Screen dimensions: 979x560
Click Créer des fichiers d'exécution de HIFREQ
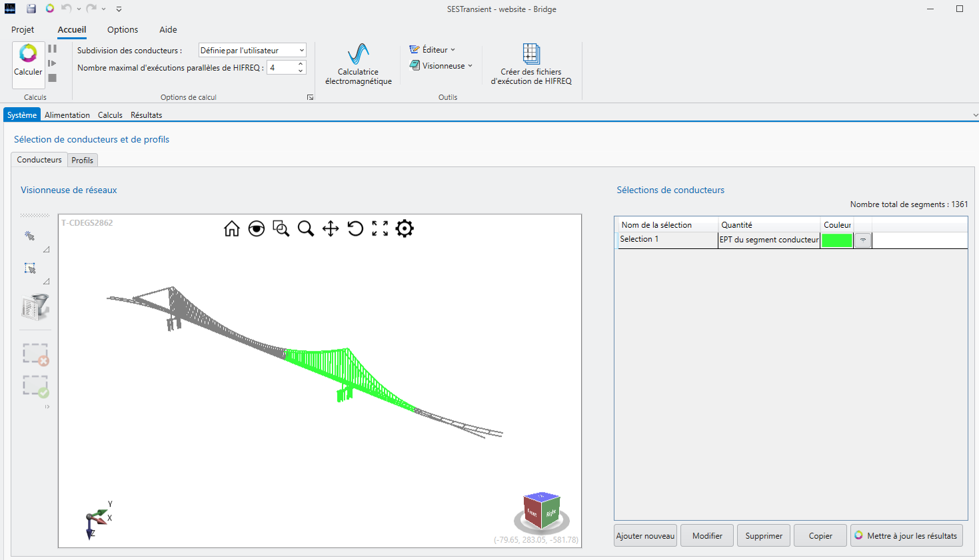tap(531, 65)
